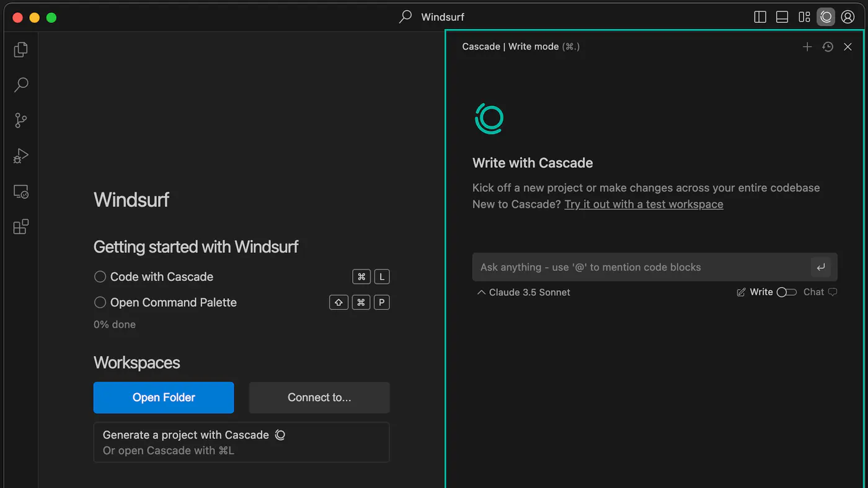Open the Remote Explorer view
This screenshot has height=488, width=868.
click(21, 192)
